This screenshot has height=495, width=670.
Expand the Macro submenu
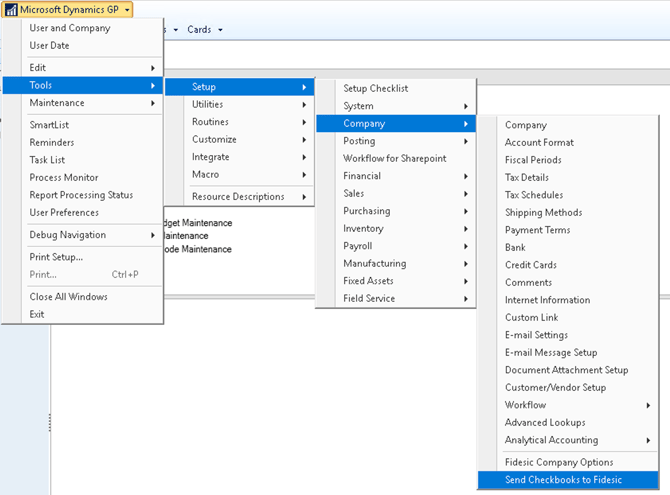tap(239, 174)
